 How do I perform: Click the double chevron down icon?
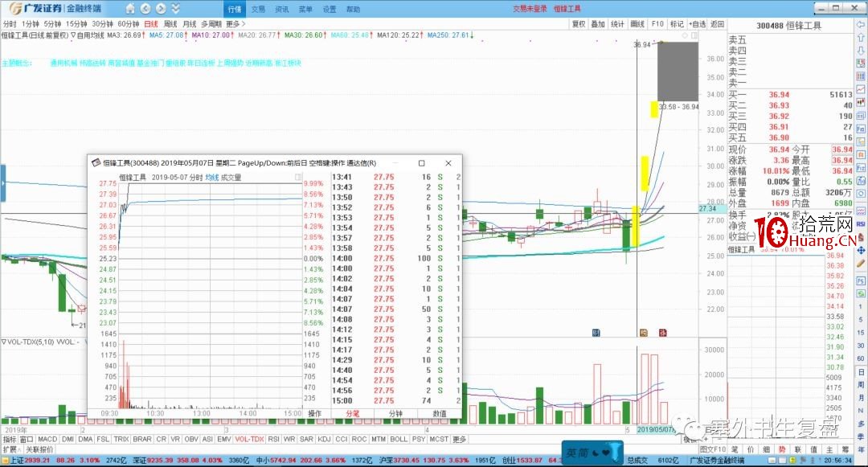(175, 9)
